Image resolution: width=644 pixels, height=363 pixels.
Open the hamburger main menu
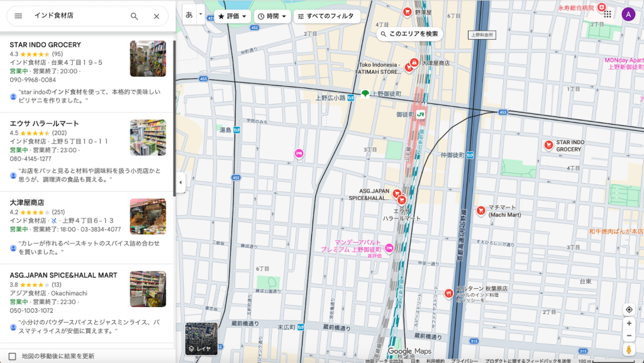point(18,16)
